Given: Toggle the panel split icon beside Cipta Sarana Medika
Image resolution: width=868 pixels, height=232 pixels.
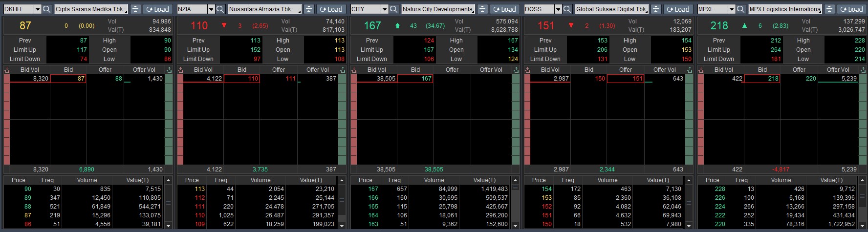Looking at the screenshot, I should 135,9.
